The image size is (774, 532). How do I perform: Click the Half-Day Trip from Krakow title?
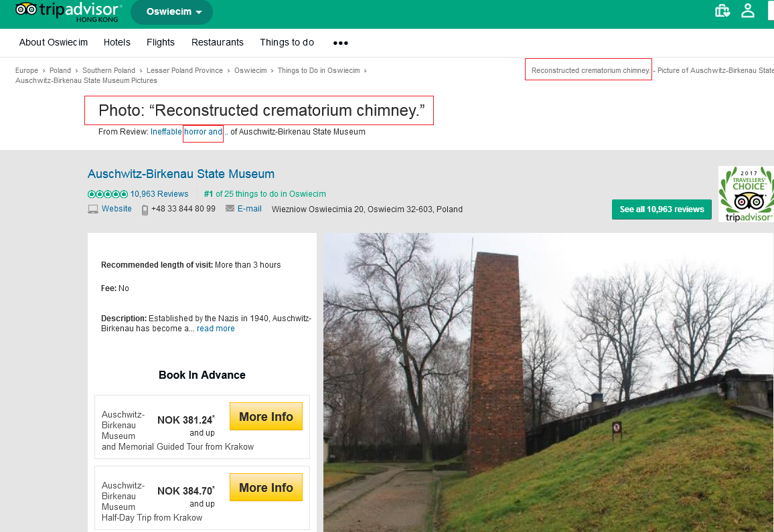point(152,501)
